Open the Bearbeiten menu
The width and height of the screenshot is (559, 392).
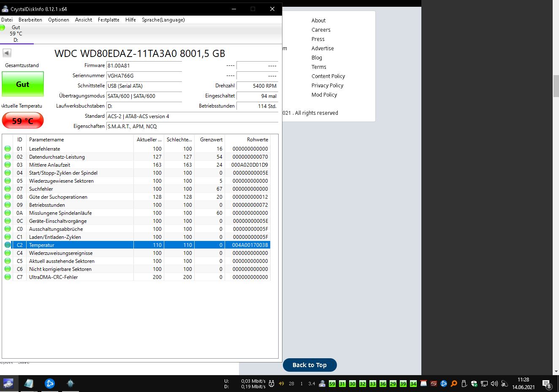pos(30,20)
